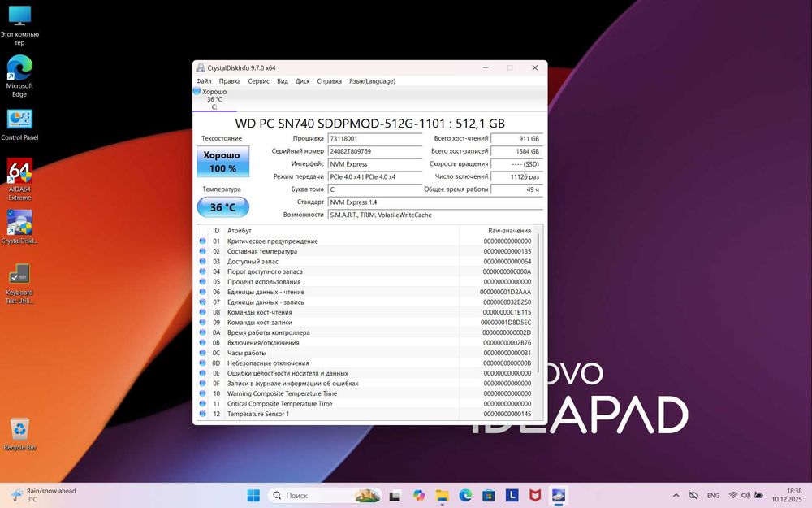Screen dimensions: 812x508
Task: Select the C: disk tab (Хорошо 36 °C)
Action: pyautogui.click(x=214, y=99)
